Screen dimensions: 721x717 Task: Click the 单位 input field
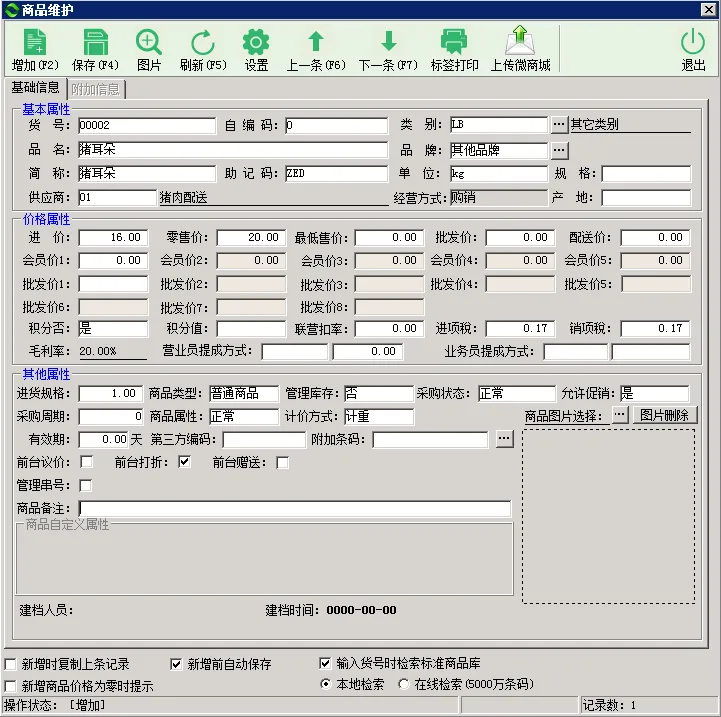pos(499,173)
